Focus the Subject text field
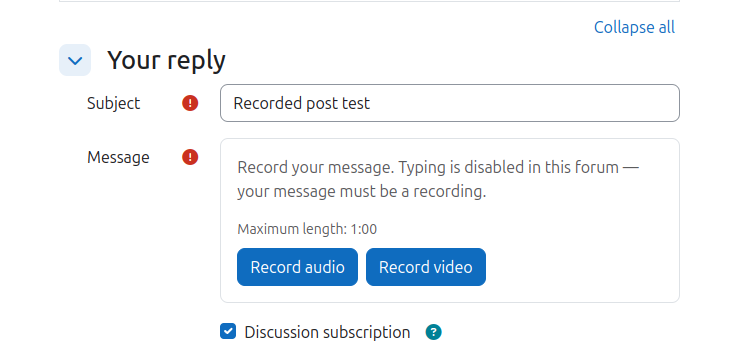This screenshot has height=362, width=748. [x=449, y=103]
